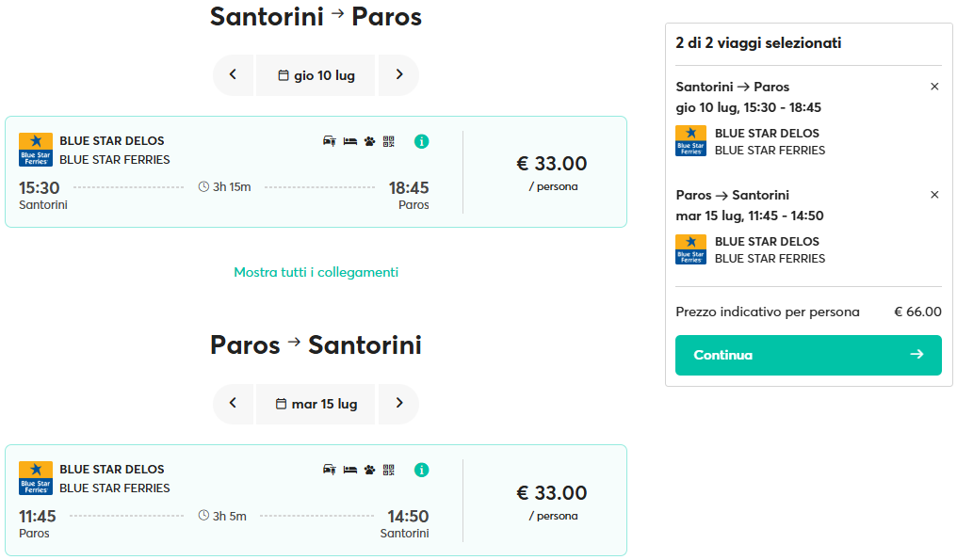Screen dimensions: 957x560
Task: Go to previous day for Paros to Santorini
Action: [x=234, y=403]
